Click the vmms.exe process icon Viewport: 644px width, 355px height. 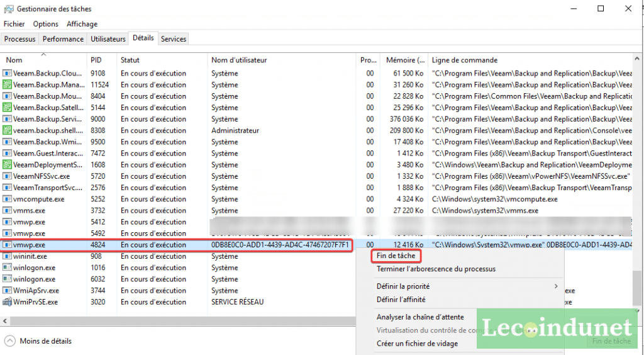tap(7, 210)
